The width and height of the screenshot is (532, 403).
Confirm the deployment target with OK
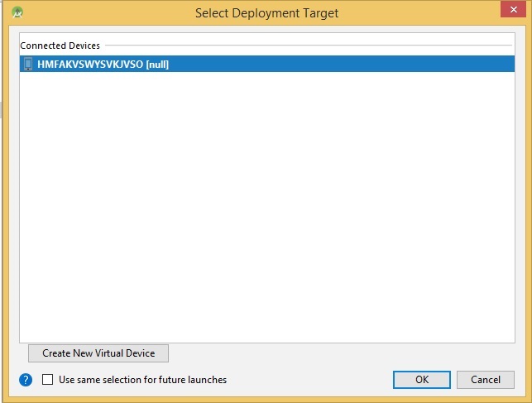422,380
